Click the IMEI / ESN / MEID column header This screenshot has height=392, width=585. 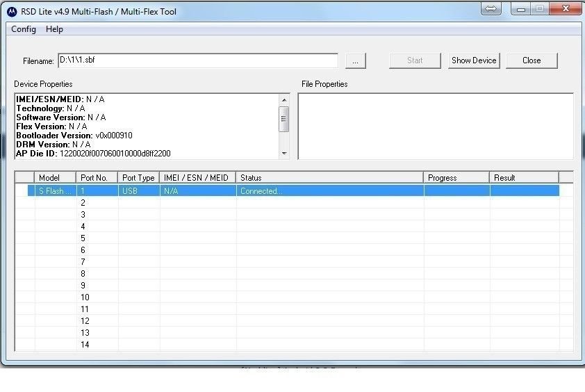point(198,178)
